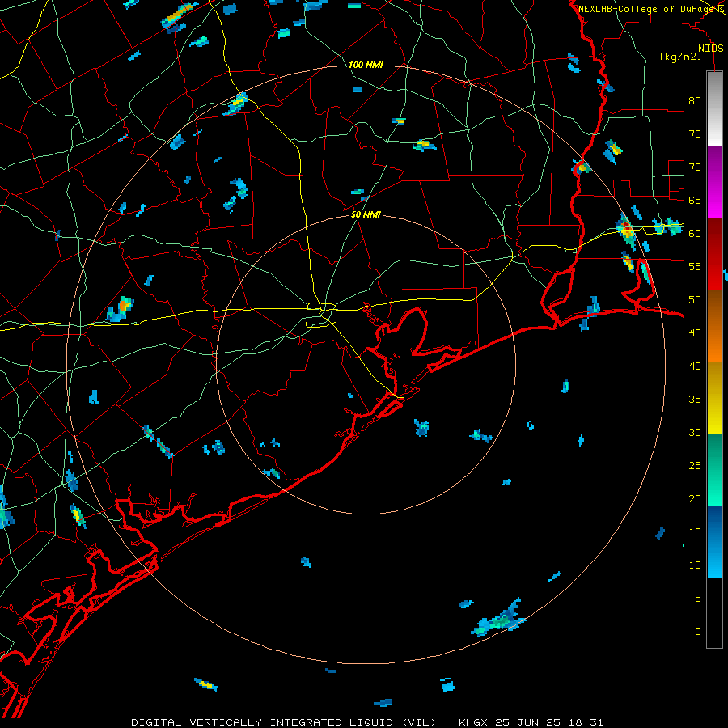Click the 45 value on the VIL scale
The height and width of the screenshot is (728, 728).
point(695,333)
